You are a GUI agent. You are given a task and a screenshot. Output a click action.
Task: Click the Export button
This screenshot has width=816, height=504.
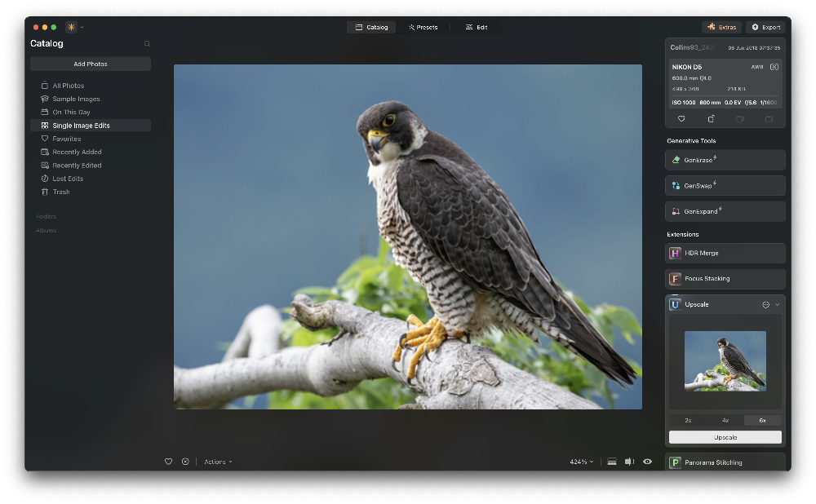tap(765, 27)
